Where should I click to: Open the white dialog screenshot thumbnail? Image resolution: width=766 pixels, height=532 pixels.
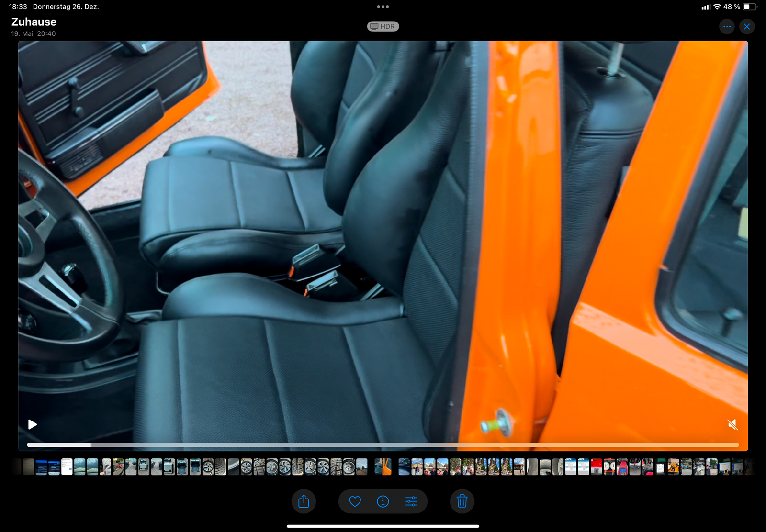click(x=67, y=466)
